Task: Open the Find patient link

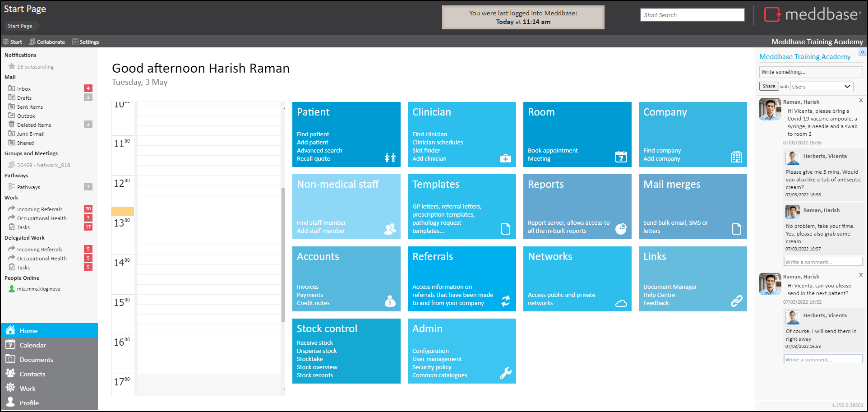Action: pos(313,134)
